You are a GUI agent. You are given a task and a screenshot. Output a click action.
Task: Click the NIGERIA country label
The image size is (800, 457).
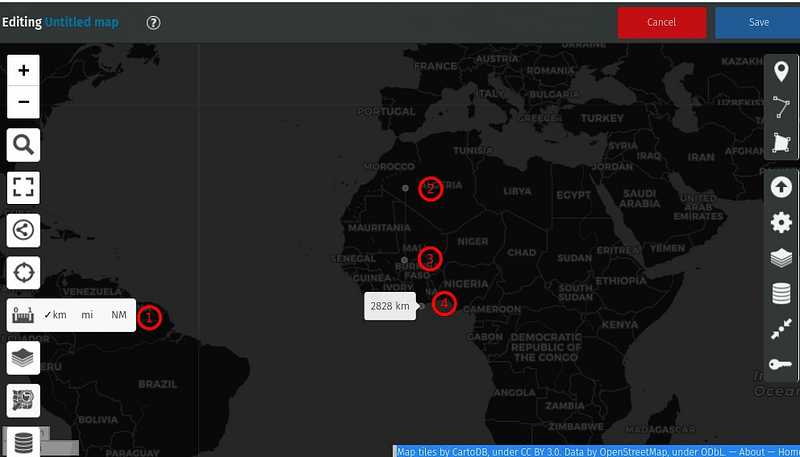click(x=466, y=284)
